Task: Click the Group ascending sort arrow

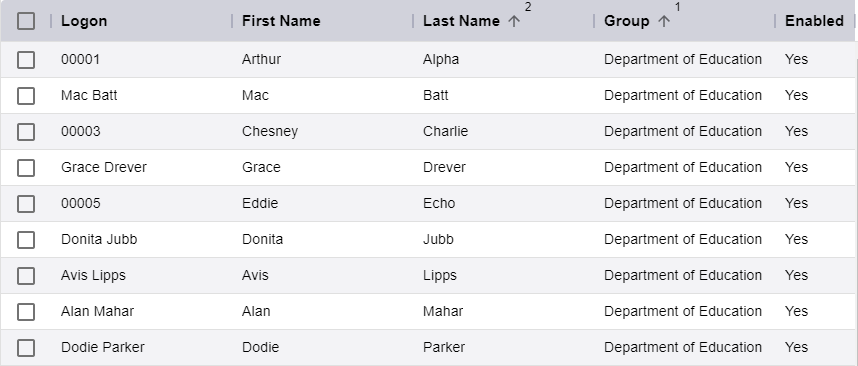Action: click(663, 21)
